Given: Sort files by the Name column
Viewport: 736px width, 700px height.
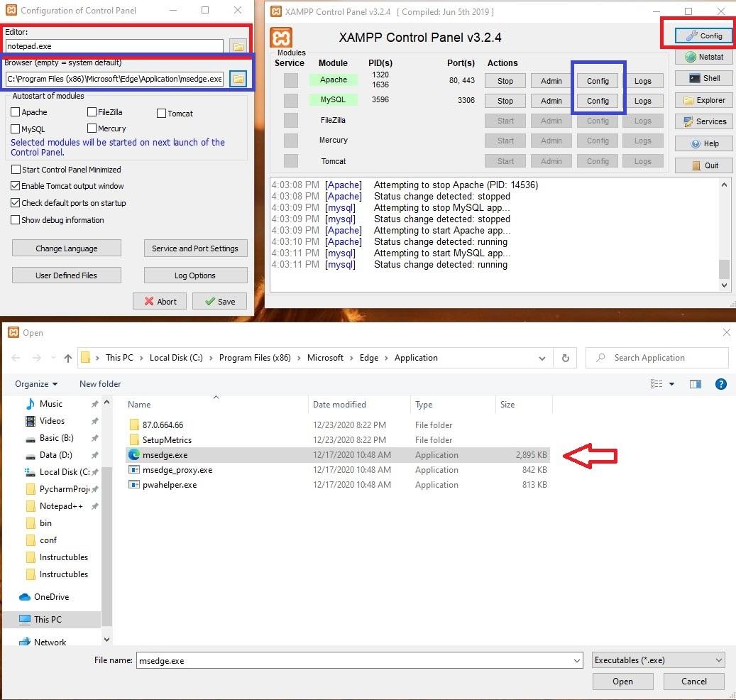Looking at the screenshot, I should pos(139,404).
